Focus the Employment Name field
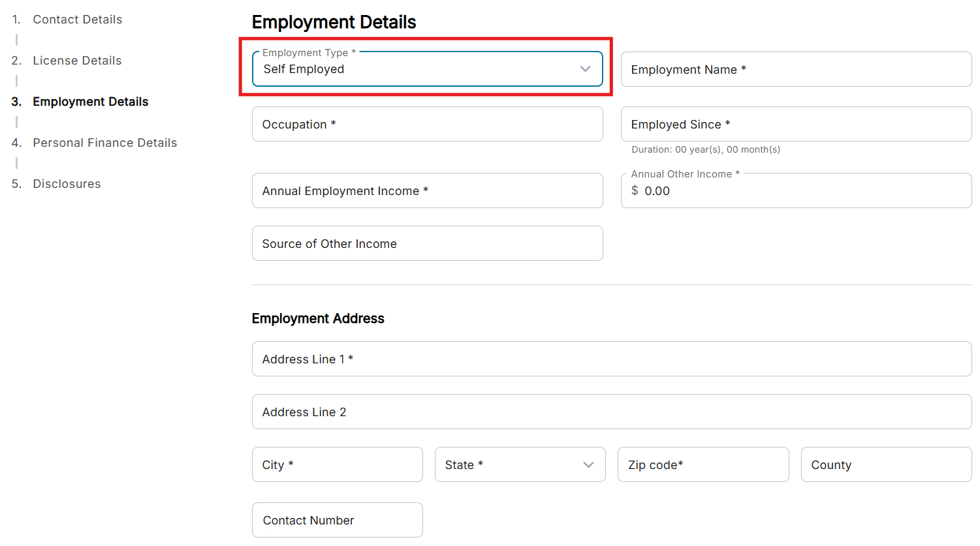 click(795, 69)
